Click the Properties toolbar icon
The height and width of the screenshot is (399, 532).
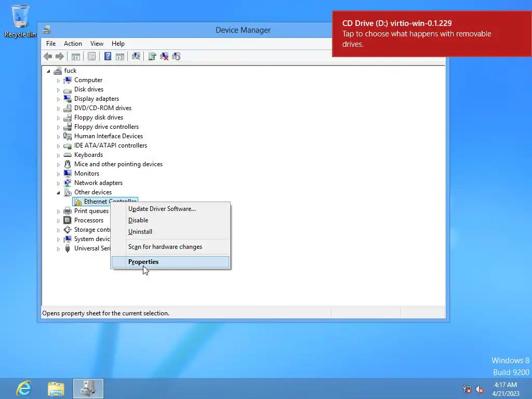[91, 56]
